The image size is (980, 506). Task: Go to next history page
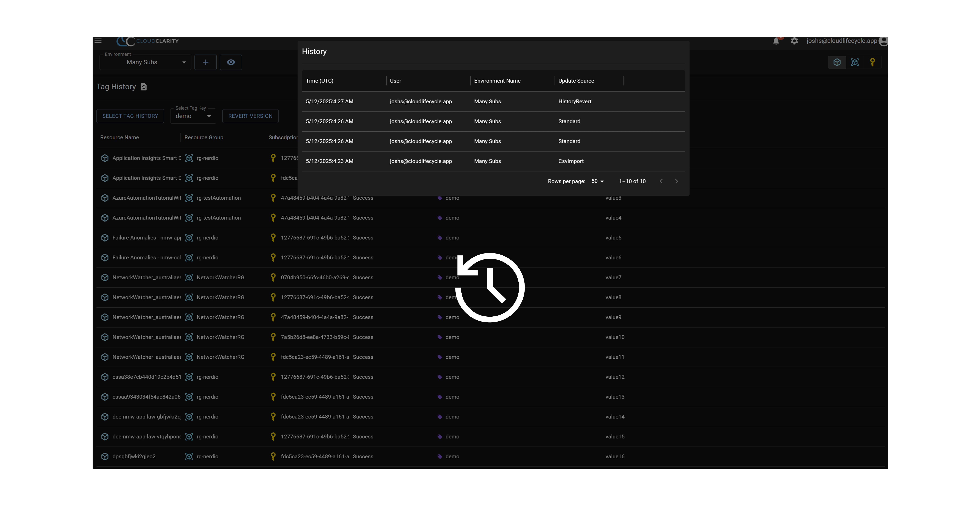point(676,181)
